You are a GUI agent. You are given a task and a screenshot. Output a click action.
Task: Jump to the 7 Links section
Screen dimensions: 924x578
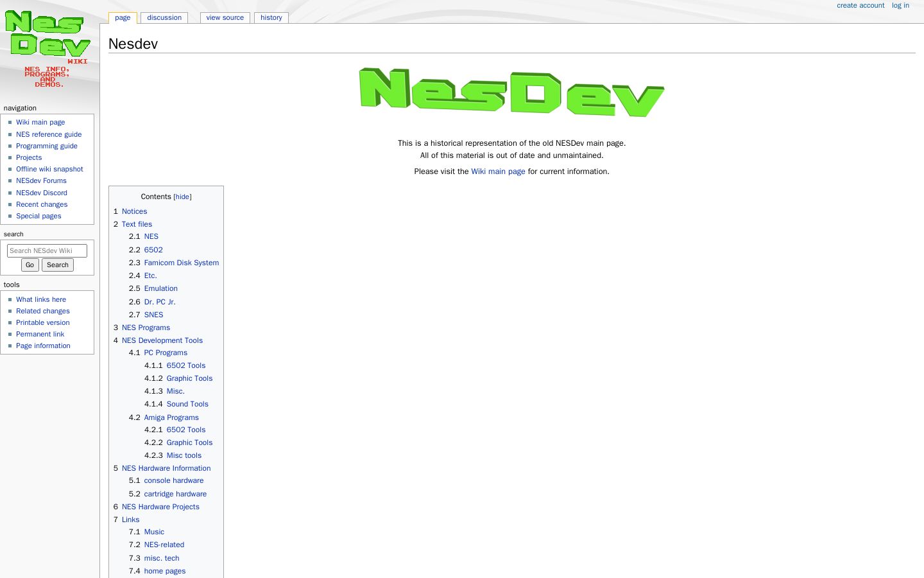[x=126, y=520]
